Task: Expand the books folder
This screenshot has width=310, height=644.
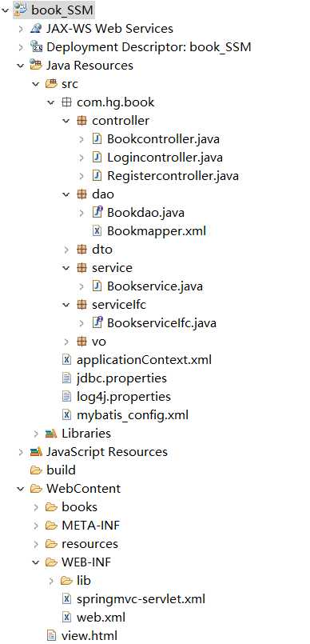Action: (36, 507)
